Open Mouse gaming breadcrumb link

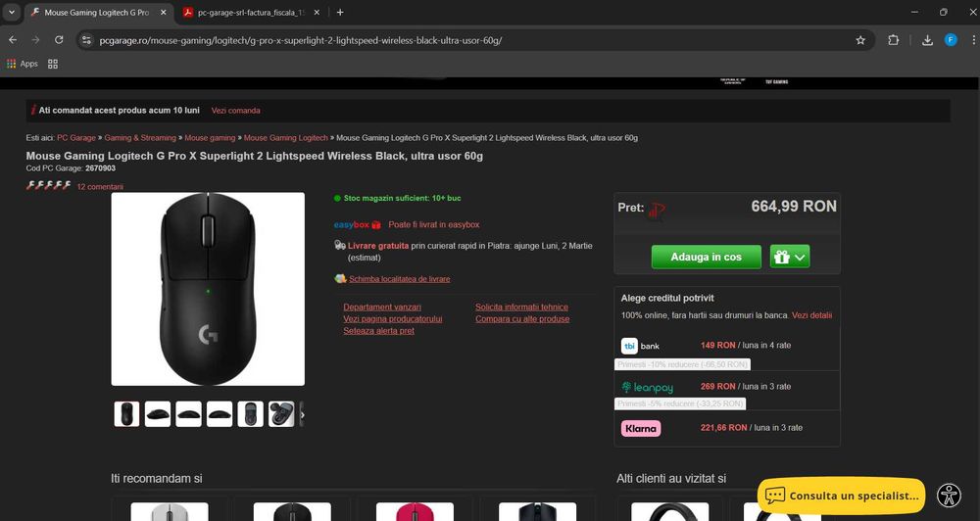pyautogui.click(x=210, y=138)
